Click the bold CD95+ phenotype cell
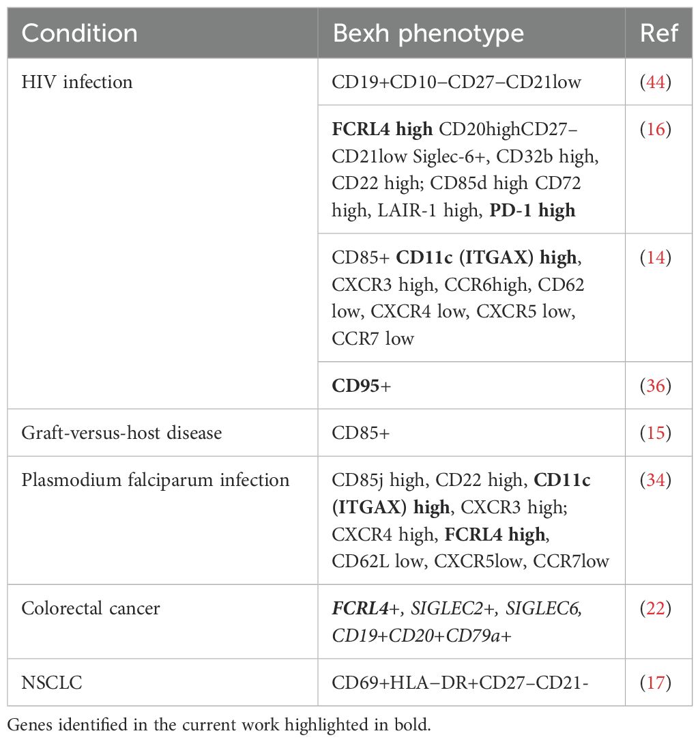The height and width of the screenshot is (742, 700). click(x=362, y=386)
